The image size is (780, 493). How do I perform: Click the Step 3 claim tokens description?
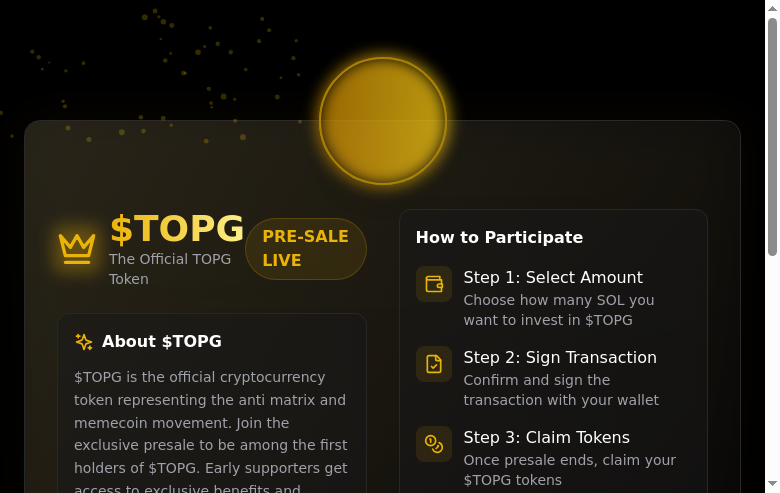coord(569,470)
